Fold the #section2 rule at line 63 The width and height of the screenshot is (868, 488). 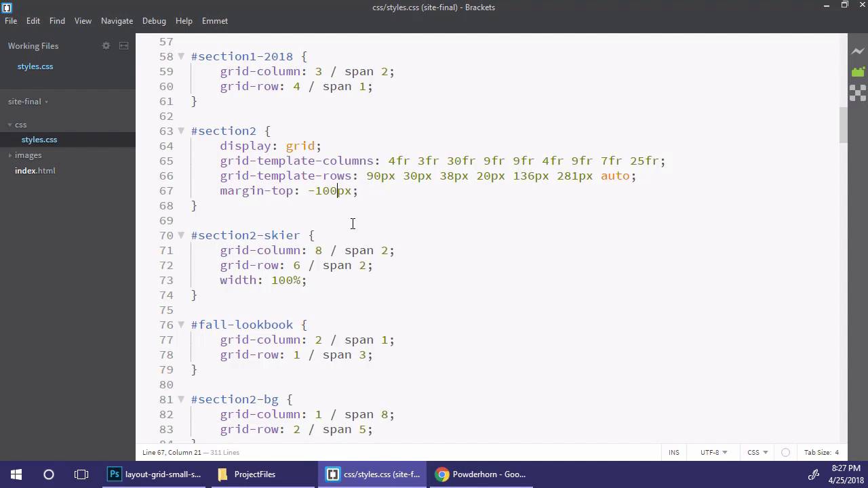[181, 131]
